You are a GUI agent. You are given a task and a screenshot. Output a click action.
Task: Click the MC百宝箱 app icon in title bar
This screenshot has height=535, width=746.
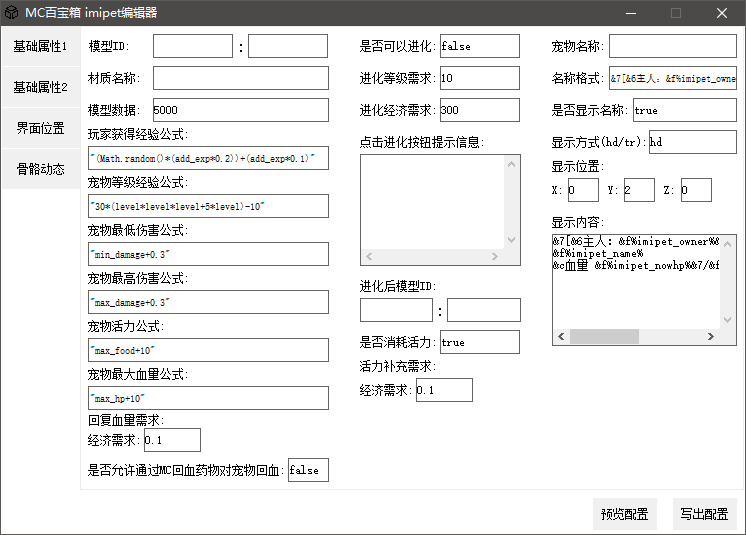click(11, 13)
